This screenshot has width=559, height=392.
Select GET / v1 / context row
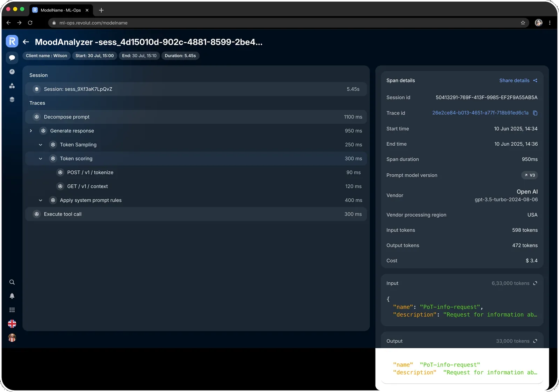196,187
